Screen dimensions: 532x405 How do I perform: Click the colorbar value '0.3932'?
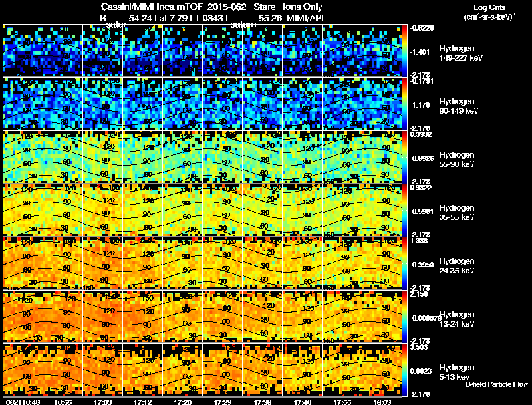(x=421, y=134)
